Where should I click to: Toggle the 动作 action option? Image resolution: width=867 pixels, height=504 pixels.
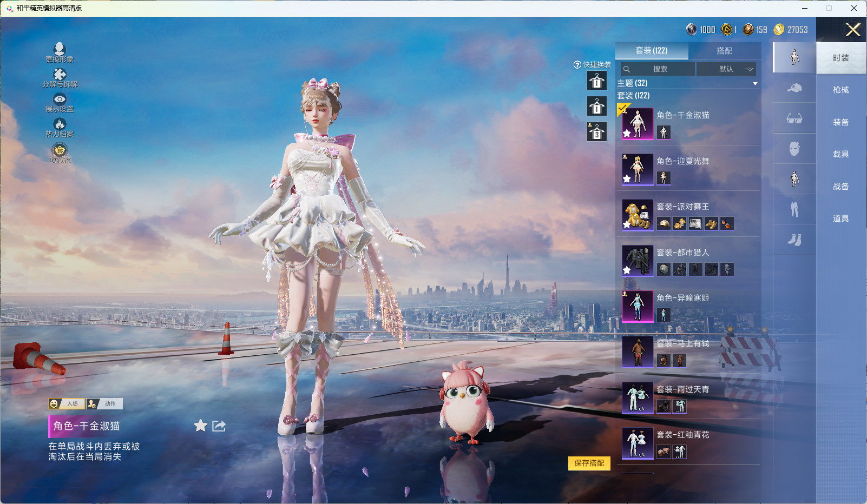point(105,404)
